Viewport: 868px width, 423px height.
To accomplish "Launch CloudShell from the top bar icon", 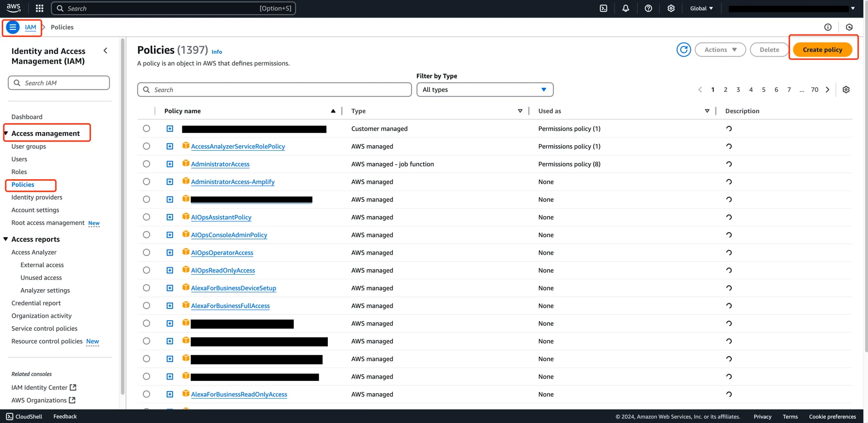I will click(604, 8).
